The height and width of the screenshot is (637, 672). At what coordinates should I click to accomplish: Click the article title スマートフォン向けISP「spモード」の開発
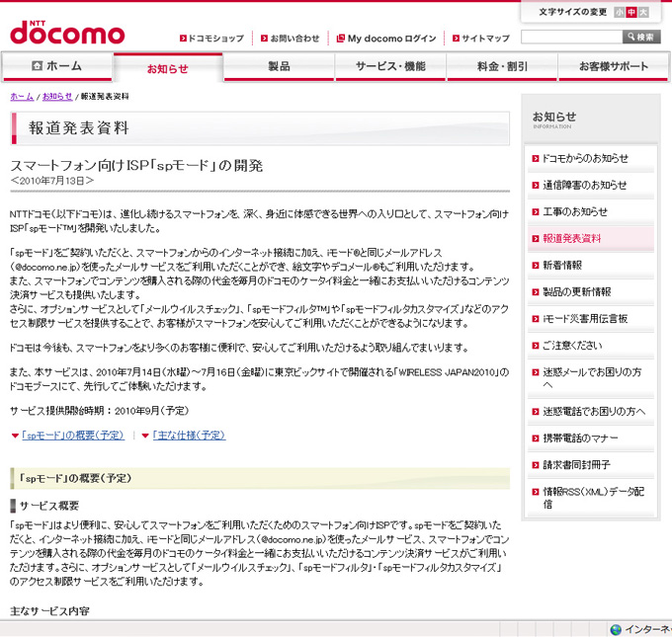pos(136,165)
